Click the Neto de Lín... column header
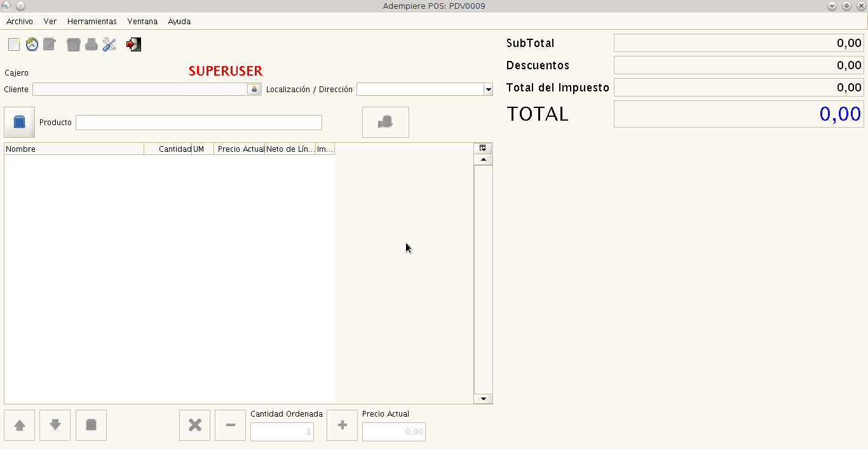868x449 pixels. [290, 149]
